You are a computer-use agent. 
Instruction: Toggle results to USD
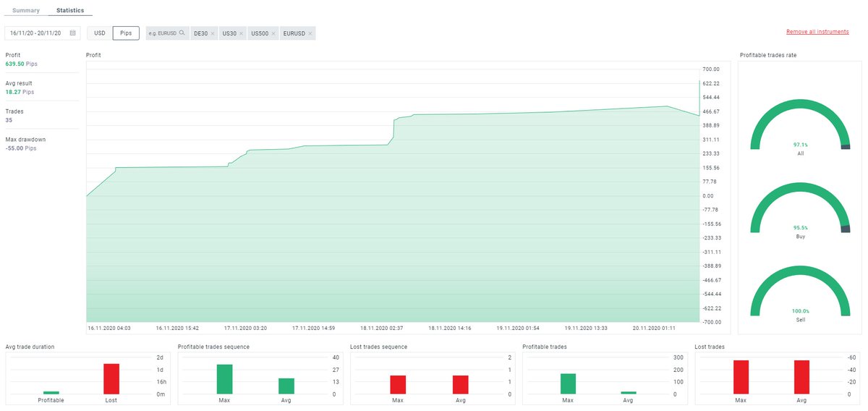pyautogui.click(x=100, y=33)
